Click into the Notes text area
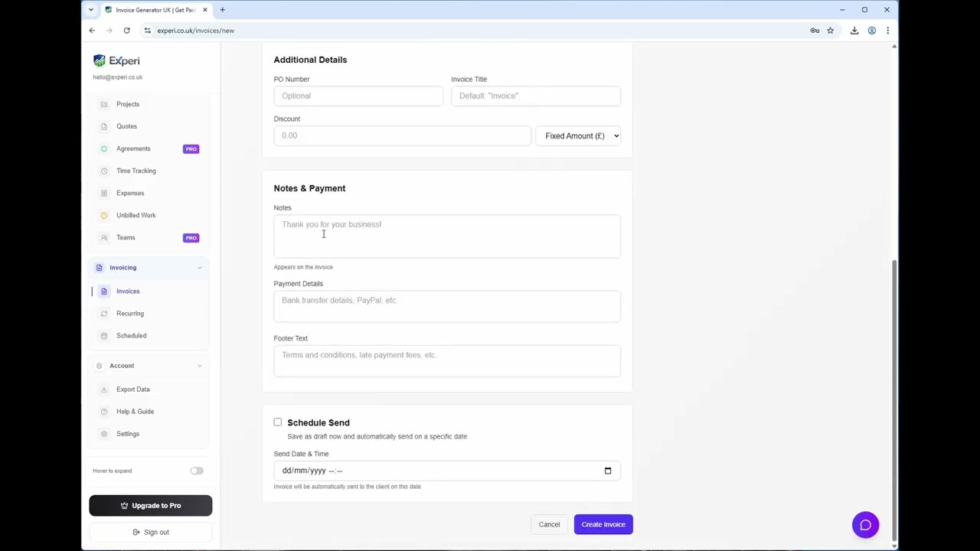The height and width of the screenshot is (551, 980). click(447, 236)
